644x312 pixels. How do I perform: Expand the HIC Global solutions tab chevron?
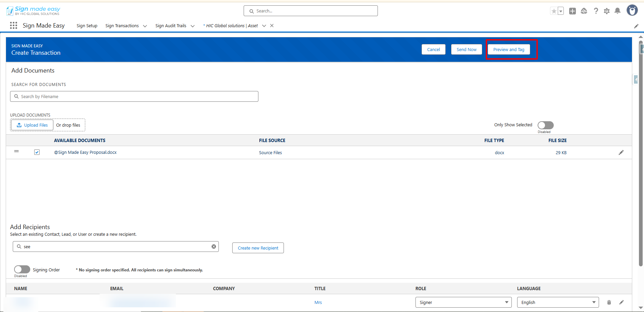[x=264, y=26]
